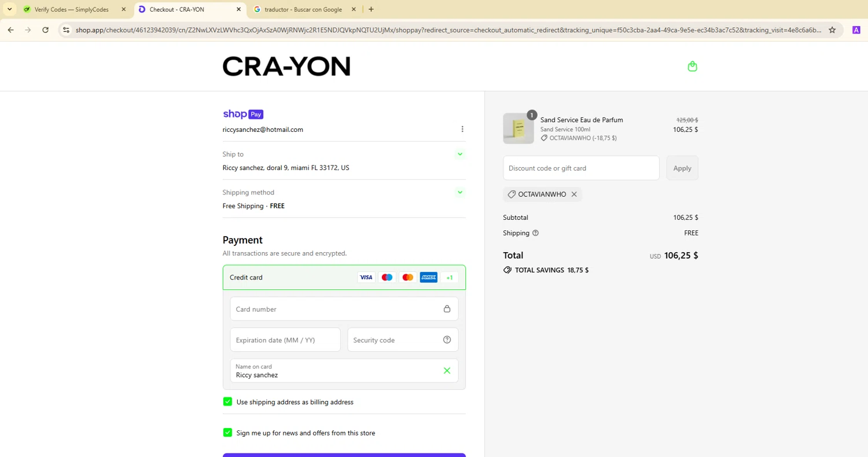This screenshot has height=457, width=868.
Task: Click the struck-through price 125,00 $
Action: tap(687, 120)
